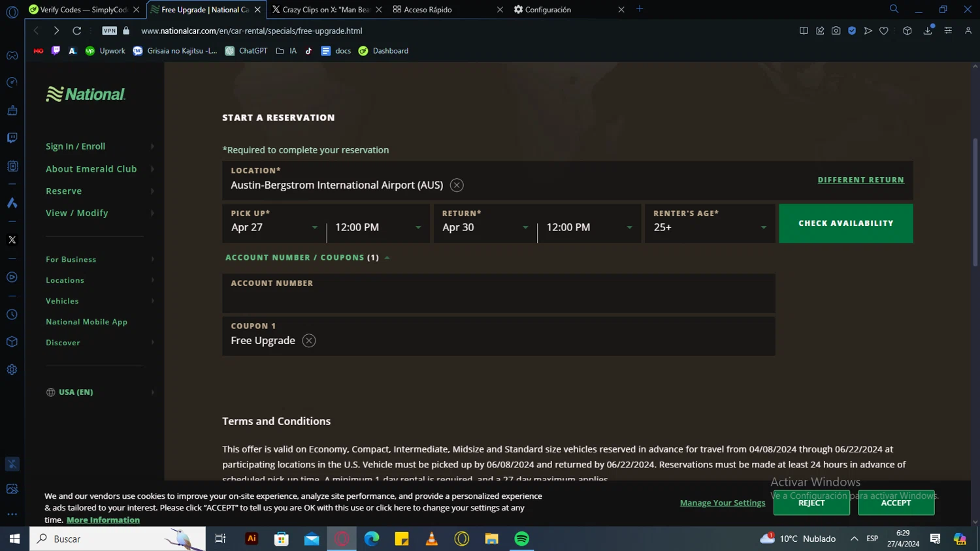Open downloads icon in toolbar
This screenshot has height=551, width=980.
[x=928, y=31]
